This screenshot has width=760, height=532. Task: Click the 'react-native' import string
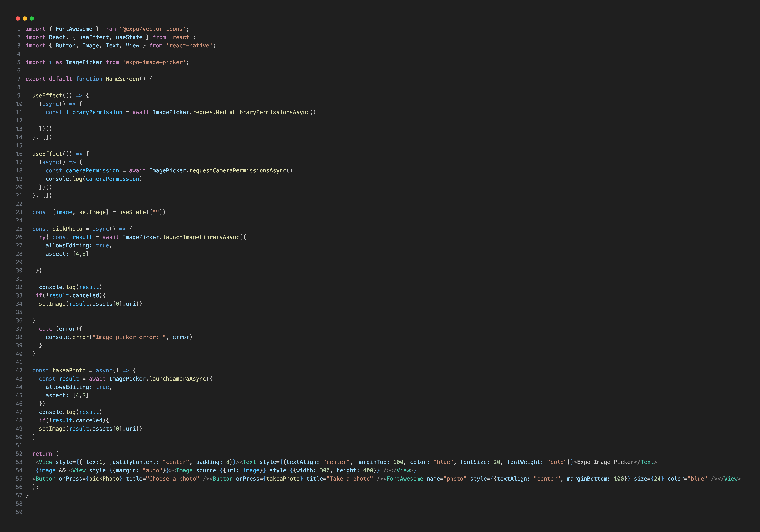[x=189, y=46]
